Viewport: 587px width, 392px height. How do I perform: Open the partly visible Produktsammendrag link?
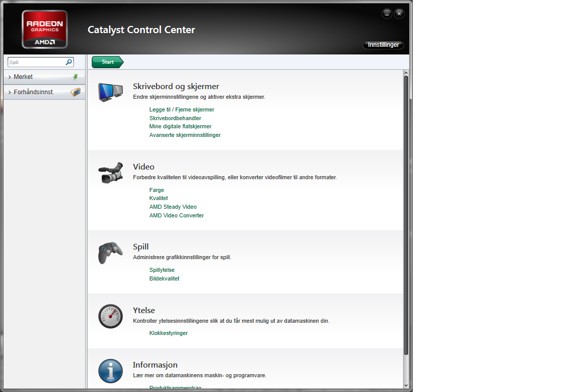tap(175, 387)
